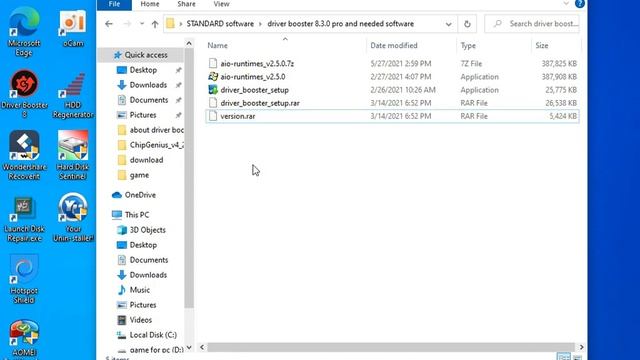Open Driver Booster 8 desktop icon
This screenshot has height=360, width=640.
24,93
